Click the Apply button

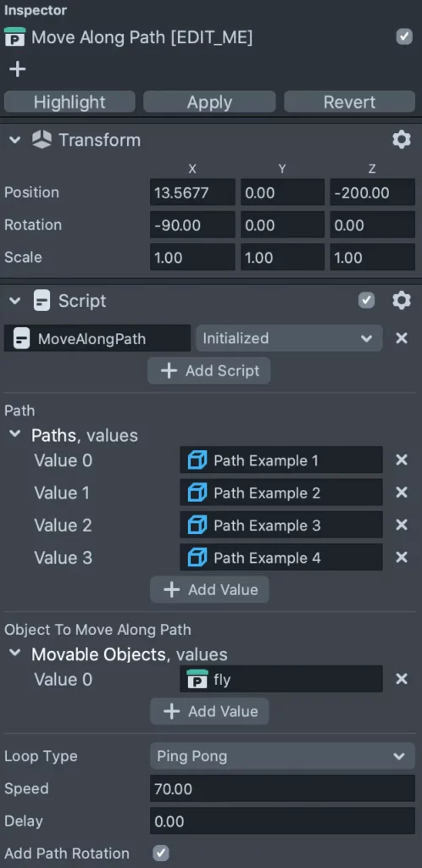tap(209, 102)
